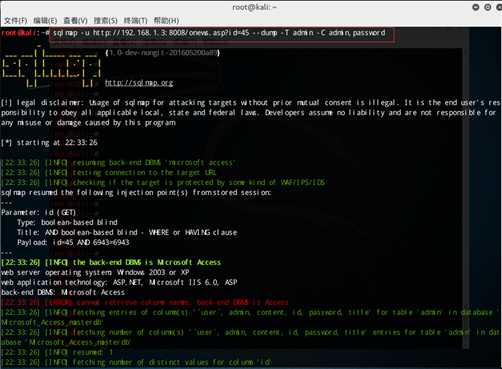The width and height of the screenshot is (502, 369).
Task: Click 'Type: boolean-based blind' line
Action: pos(67,222)
